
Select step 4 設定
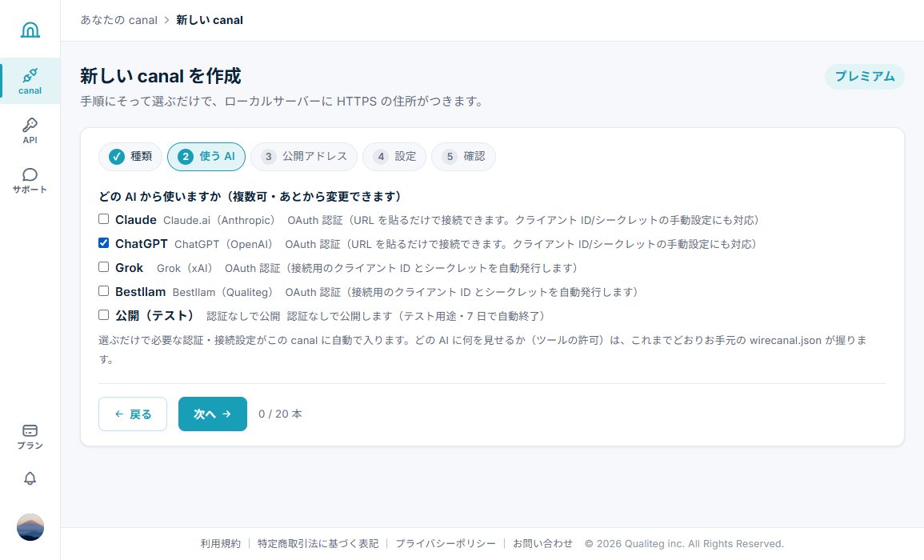[394, 156]
